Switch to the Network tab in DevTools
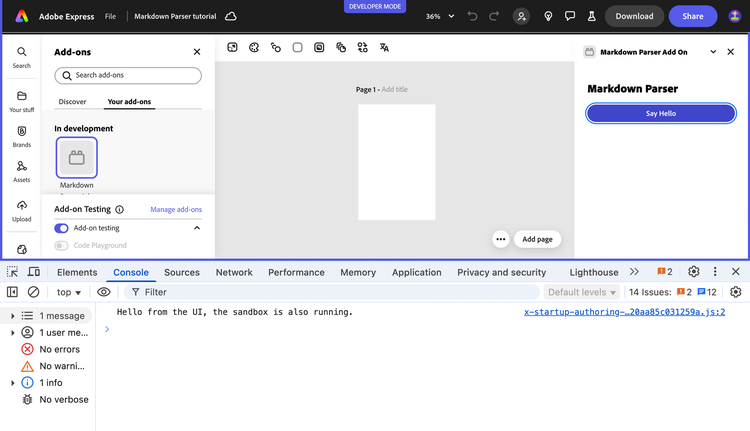 [234, 272]
